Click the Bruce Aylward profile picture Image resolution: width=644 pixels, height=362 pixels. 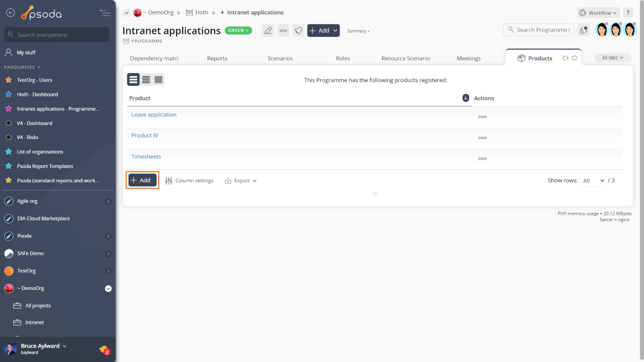click(x=10, y=349)
